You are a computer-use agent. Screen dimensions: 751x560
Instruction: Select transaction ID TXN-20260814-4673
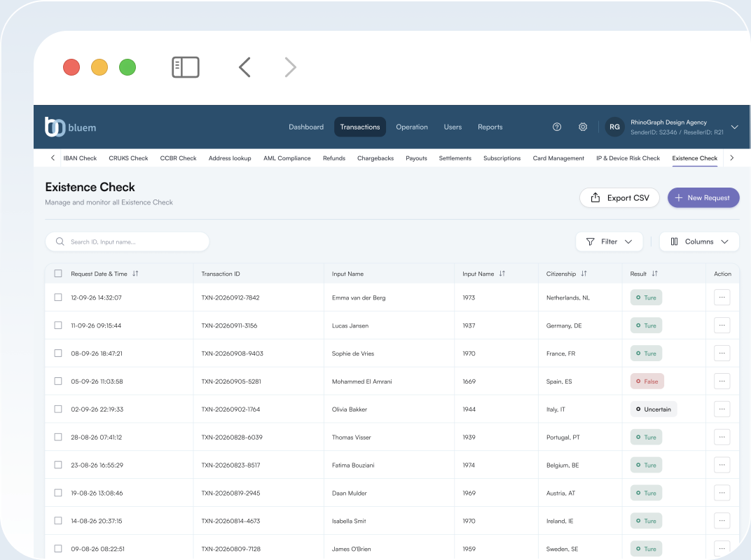click(x=231, y=521)
